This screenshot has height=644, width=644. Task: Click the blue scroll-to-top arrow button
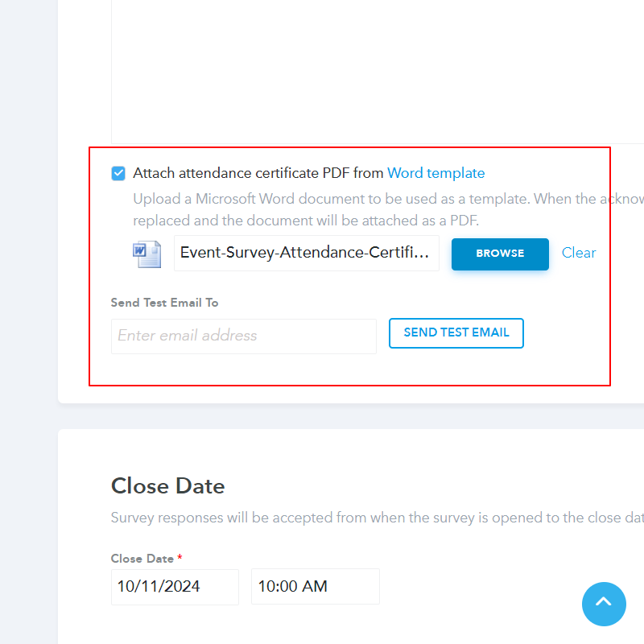tap(604, 603)
